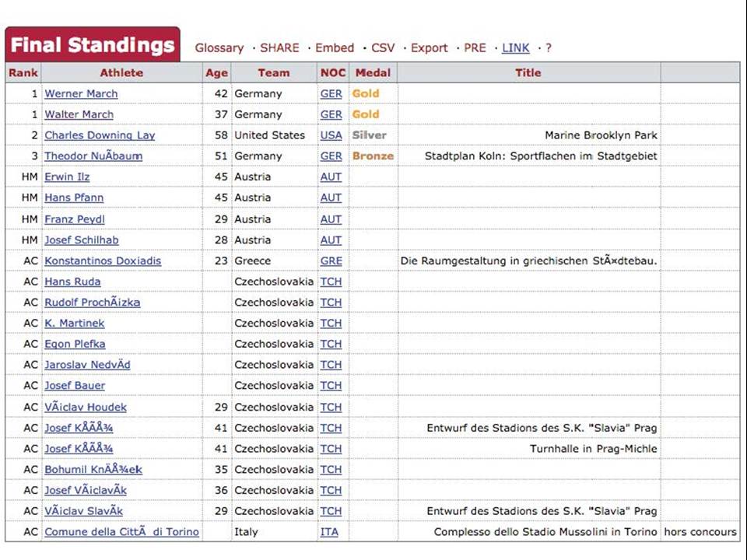Sort by the Athlete column header
747x560 pixels.
tap(121, 73)
